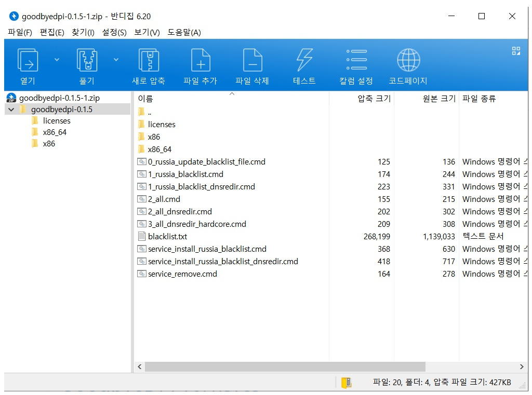Run the Test (테스트) lightning icon
The width and height of the screenshot is (532, 395).
(304, 60)
